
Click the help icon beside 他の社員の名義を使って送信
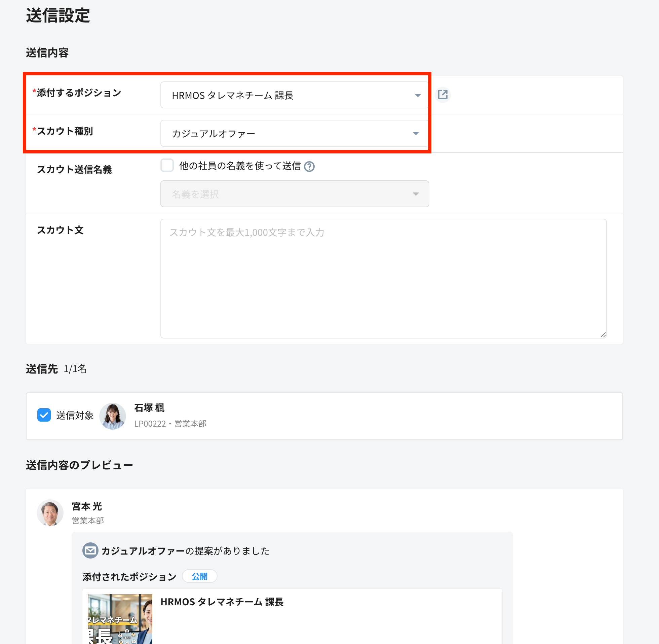309,167
